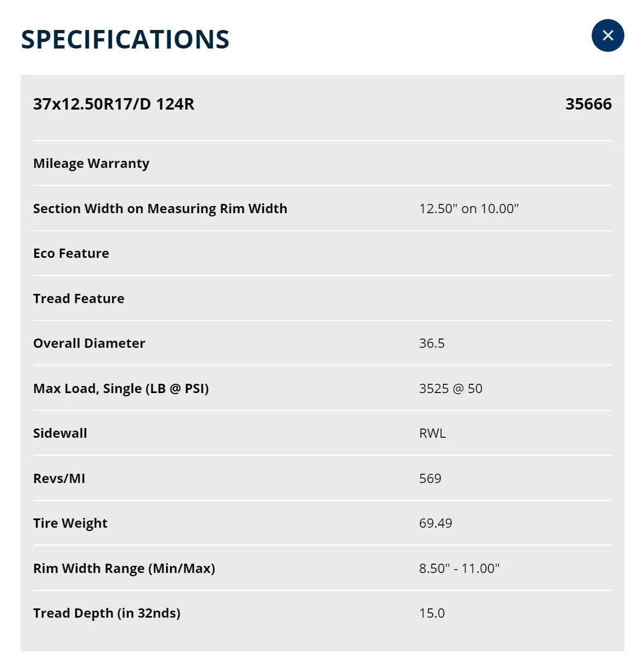Click the SPECIFICATIONS heading
This screenshot has width=644, height=670.
[x=125, y=40]
